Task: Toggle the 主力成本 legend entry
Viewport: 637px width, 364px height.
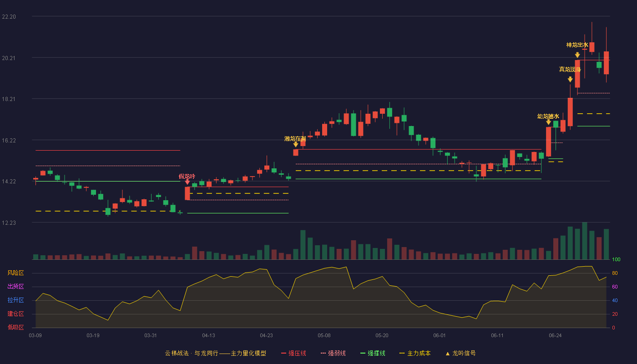Action: tap(415, 354)
